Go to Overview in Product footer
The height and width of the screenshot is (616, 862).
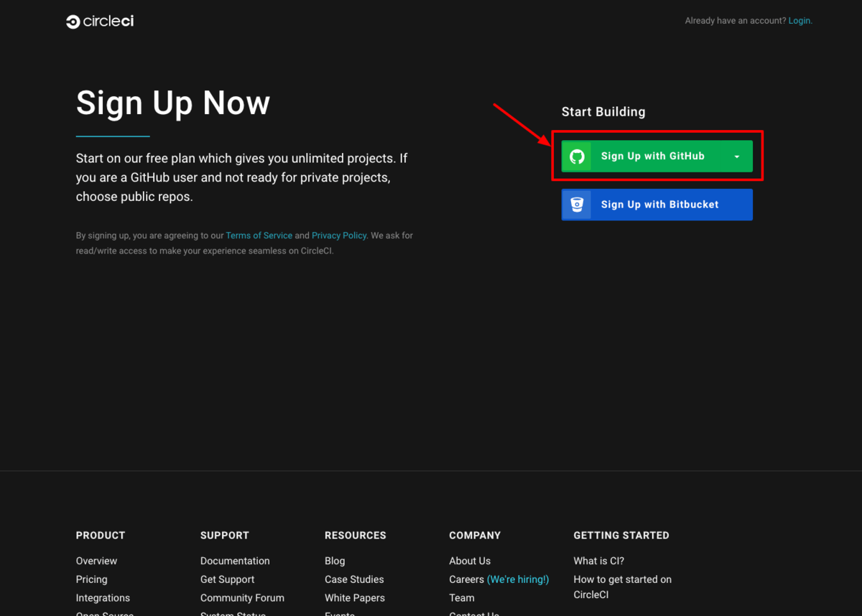[x=96, y=561]
